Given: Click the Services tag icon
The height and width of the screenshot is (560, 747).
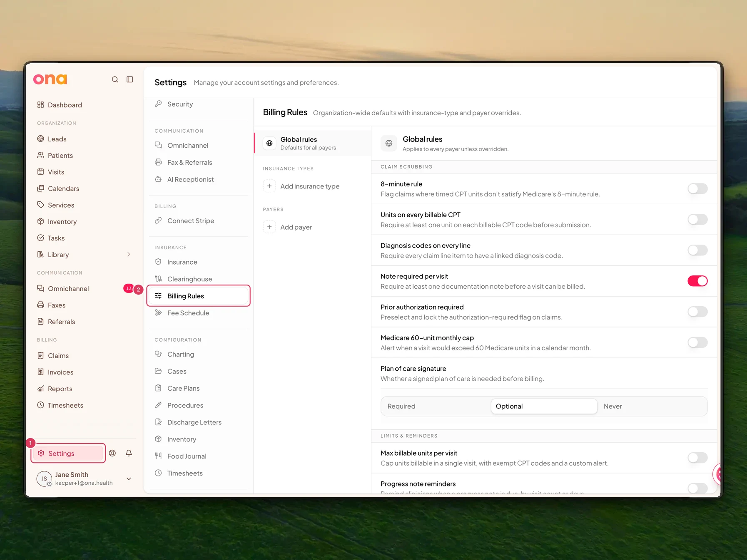Looking at the screenshot, I should click(x=40, y=205).
